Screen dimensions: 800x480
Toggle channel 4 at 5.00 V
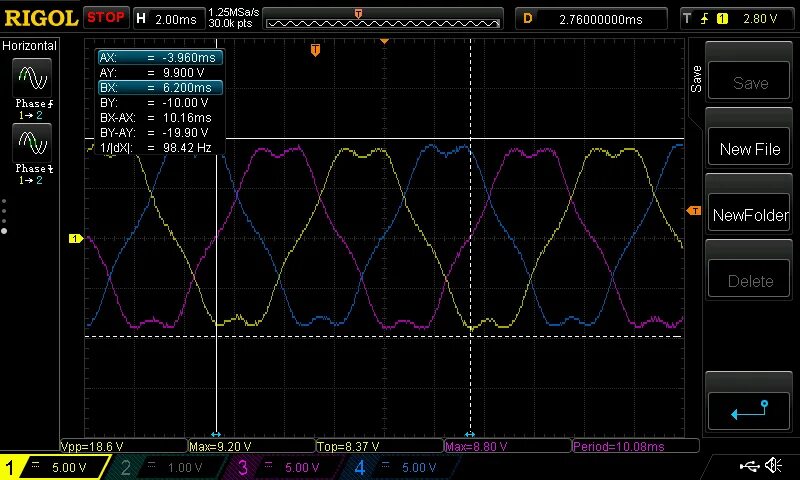[403, 467]
